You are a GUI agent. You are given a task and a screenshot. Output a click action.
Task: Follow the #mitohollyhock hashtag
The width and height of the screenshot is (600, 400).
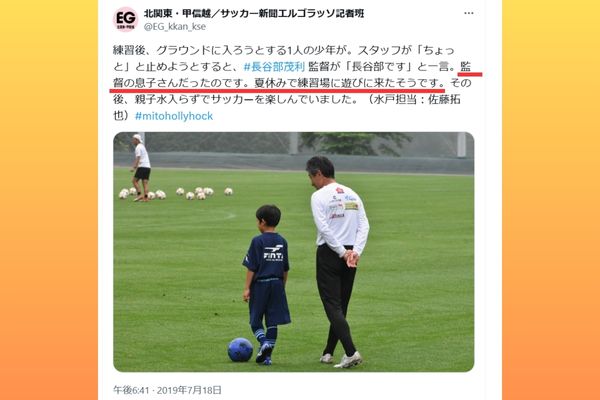pos(174,116)
